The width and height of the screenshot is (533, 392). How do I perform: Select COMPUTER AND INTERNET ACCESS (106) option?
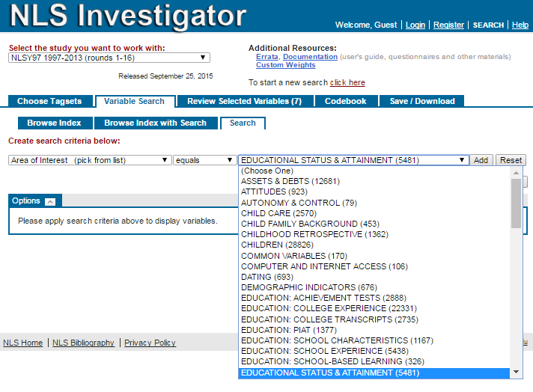coord(374,266)
